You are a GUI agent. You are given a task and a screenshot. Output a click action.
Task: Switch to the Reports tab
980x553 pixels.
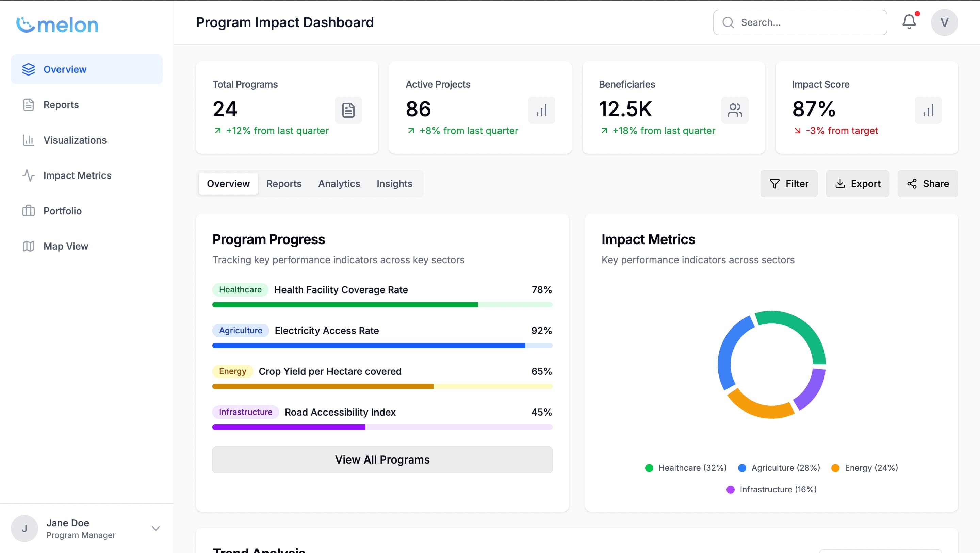[284, 184]
